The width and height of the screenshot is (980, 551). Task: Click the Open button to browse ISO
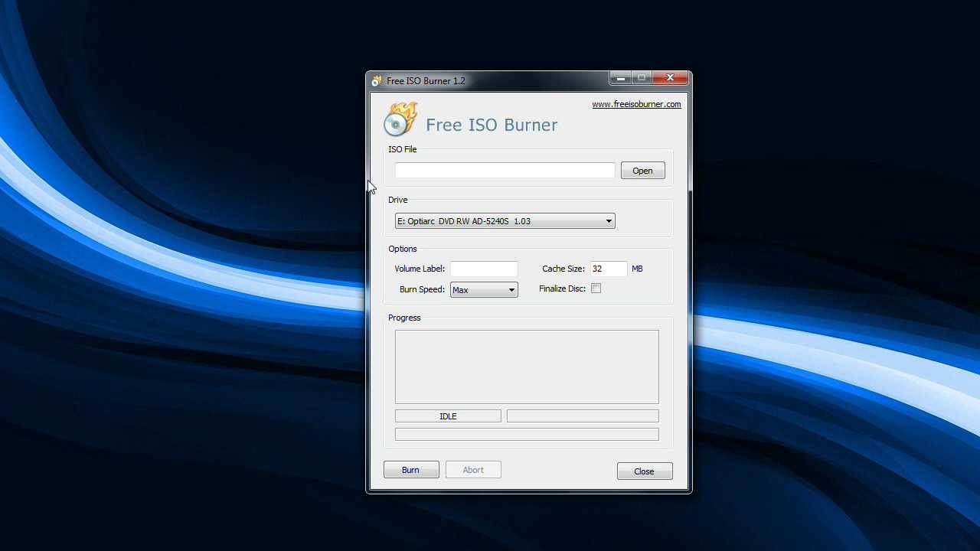tap(642, 171)
